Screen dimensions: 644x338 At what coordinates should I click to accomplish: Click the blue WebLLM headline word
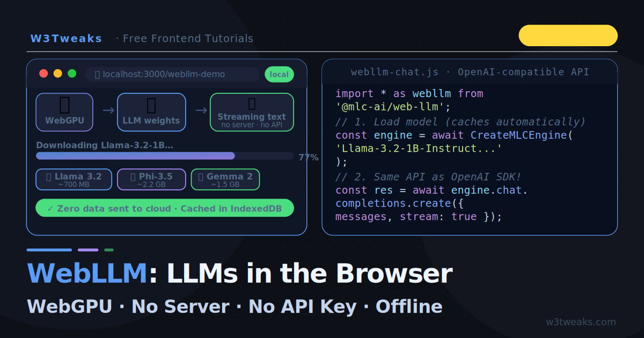(87, 274)
